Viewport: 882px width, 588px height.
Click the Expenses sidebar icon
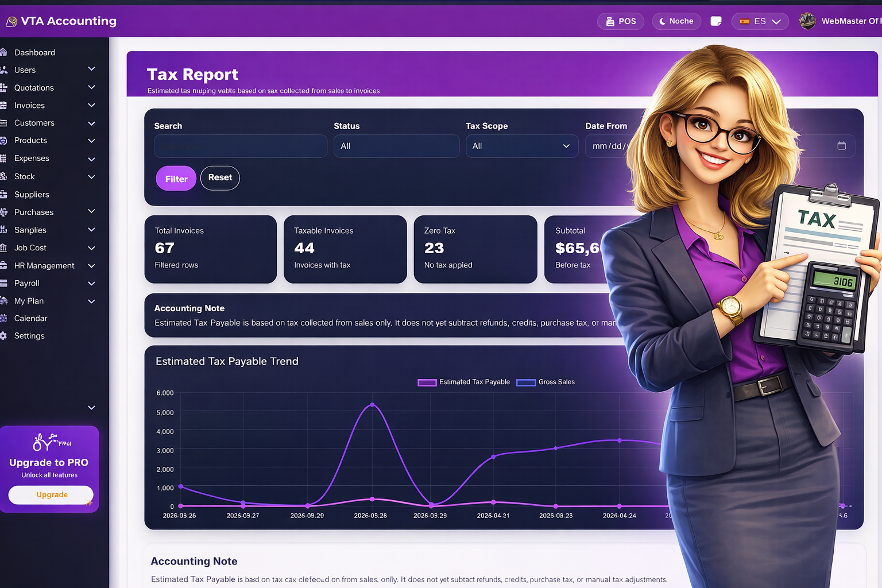coord(3,158)
